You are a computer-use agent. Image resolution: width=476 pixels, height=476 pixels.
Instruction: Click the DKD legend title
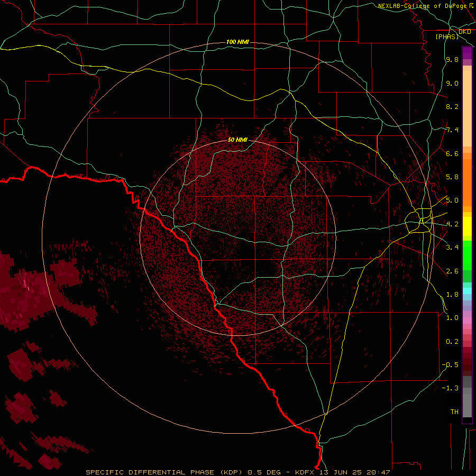[x=464, y=32]
